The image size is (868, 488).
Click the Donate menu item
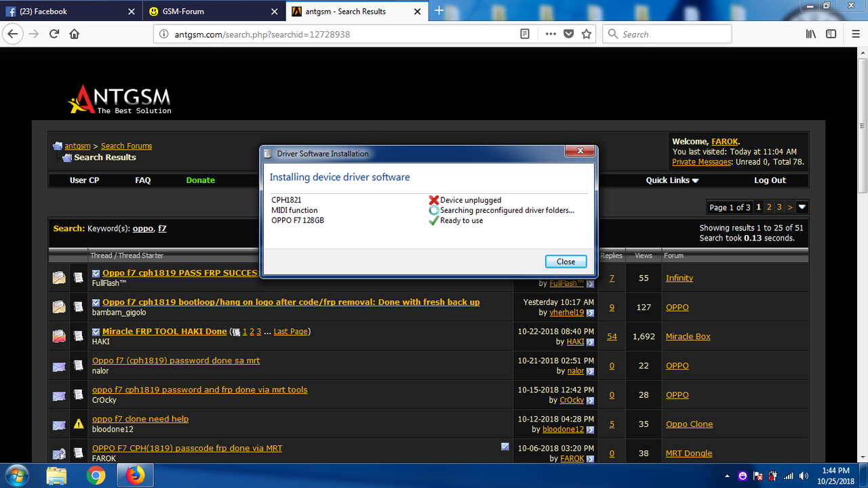(201, 180)
